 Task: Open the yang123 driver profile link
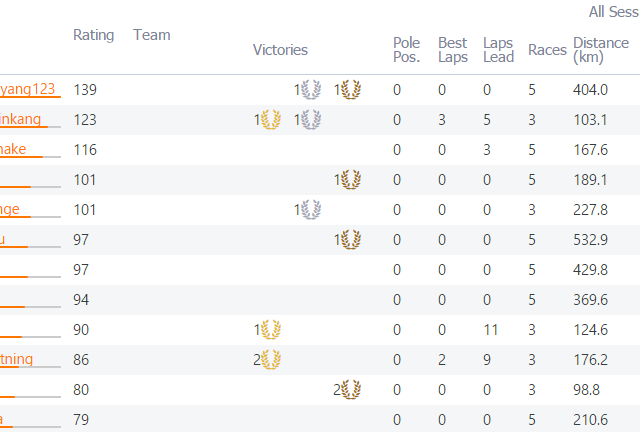[x=27, y=89]
